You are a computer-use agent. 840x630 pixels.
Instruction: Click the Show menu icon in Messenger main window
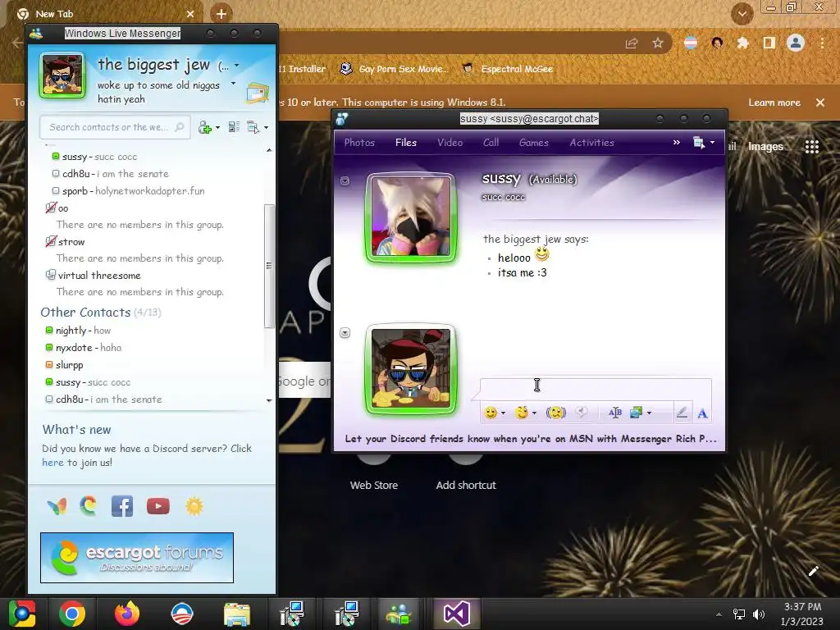(x=253, y=127)
